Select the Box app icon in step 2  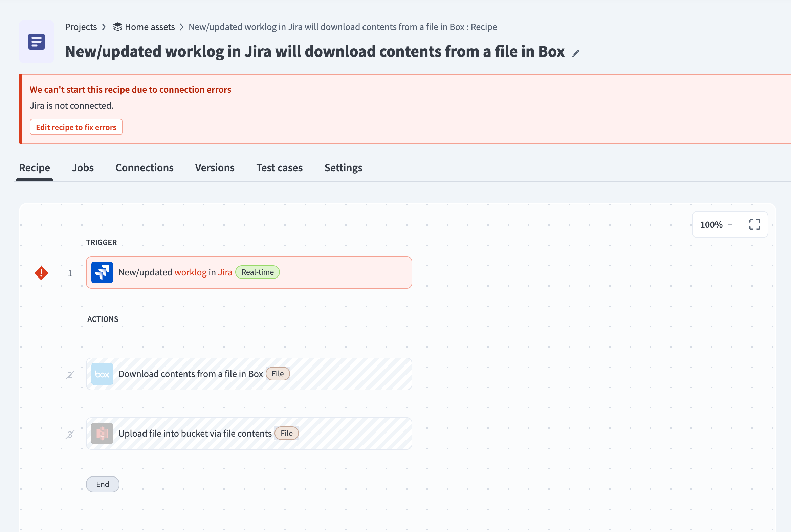click(x=102, y=374)
